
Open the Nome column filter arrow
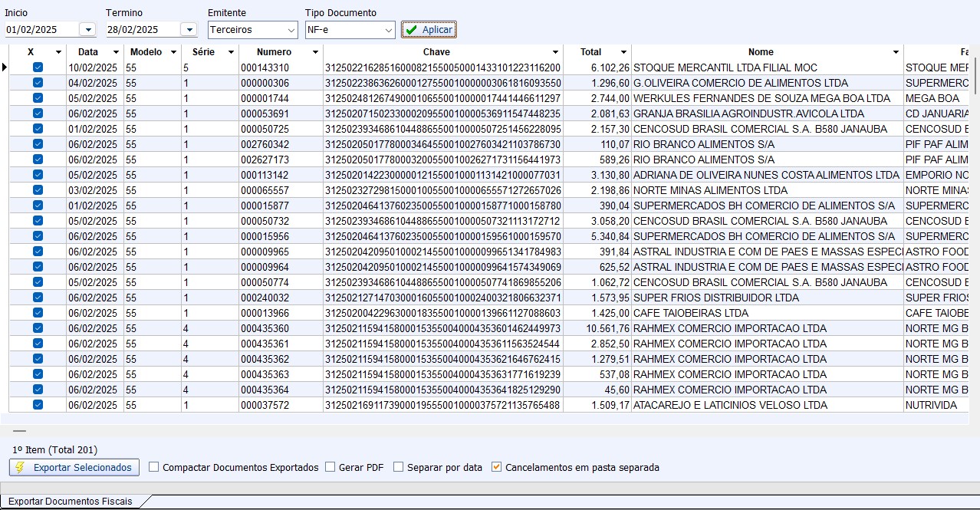pyautogui.click(x=896, y=52)
